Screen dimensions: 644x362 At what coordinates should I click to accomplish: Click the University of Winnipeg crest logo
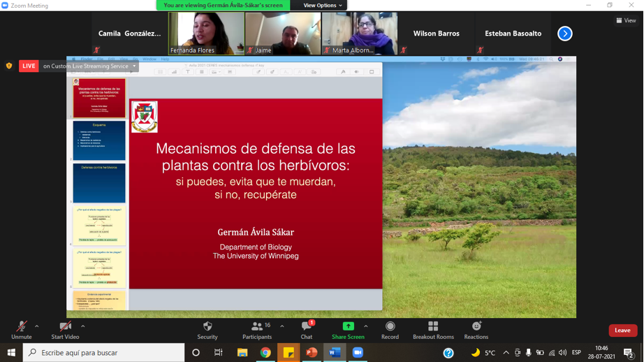tap(144, 117)
